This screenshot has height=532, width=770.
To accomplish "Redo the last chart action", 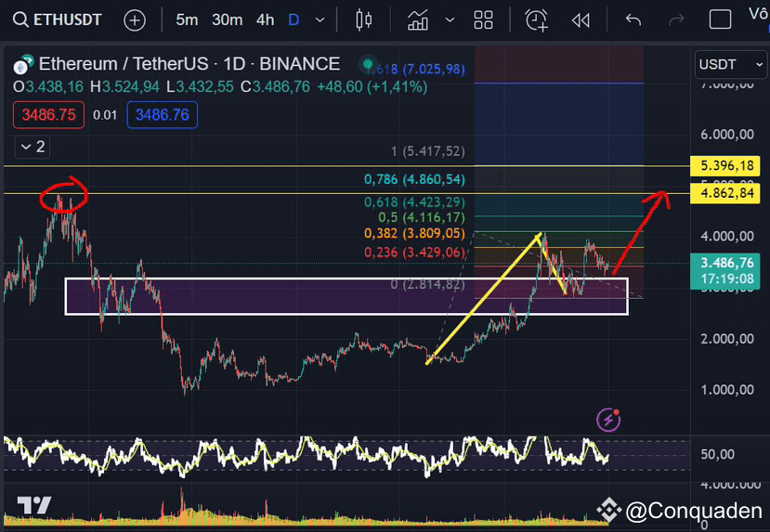I will 676,20.
